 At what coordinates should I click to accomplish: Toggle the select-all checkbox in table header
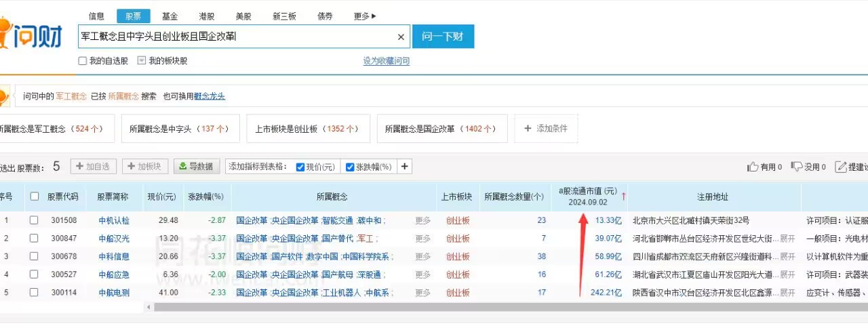point(34,197)
